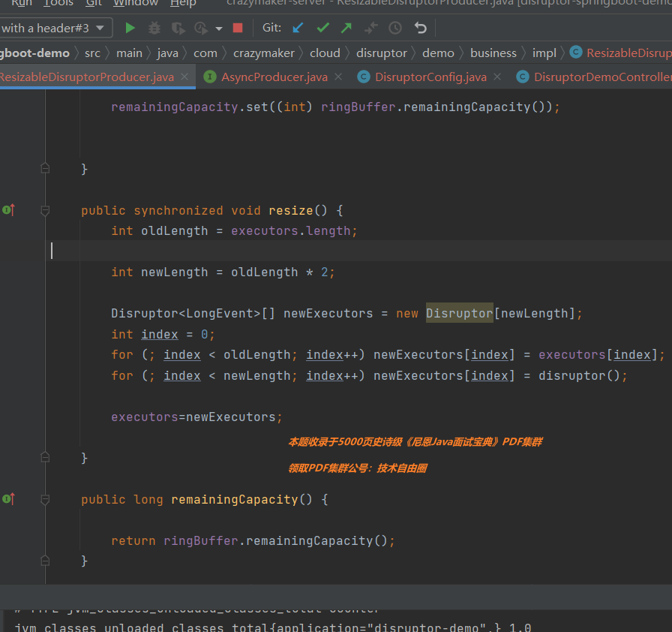Open the Help menu
This screenshot has width=672, height=632.
[183, 3]
